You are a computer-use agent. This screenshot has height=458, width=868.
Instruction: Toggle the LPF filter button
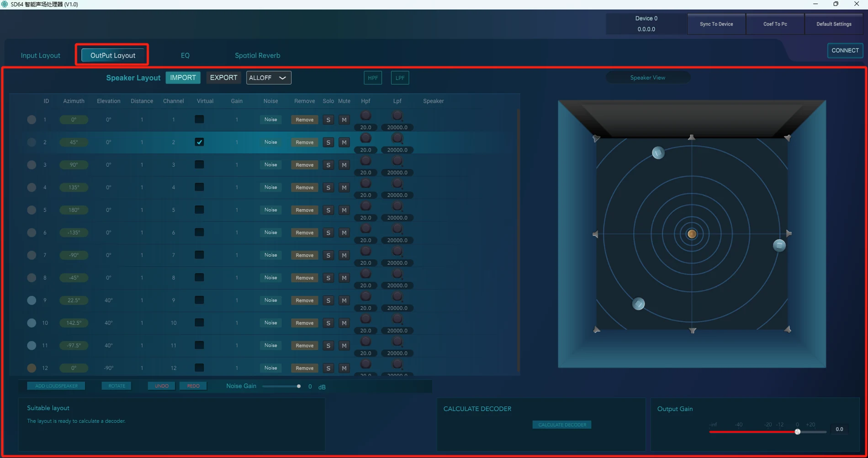coord(400,78)
